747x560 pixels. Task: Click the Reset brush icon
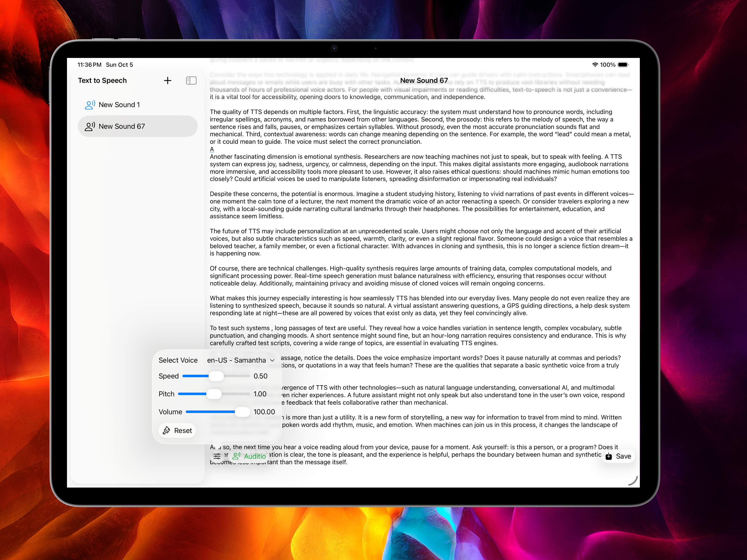pos(167,431)
